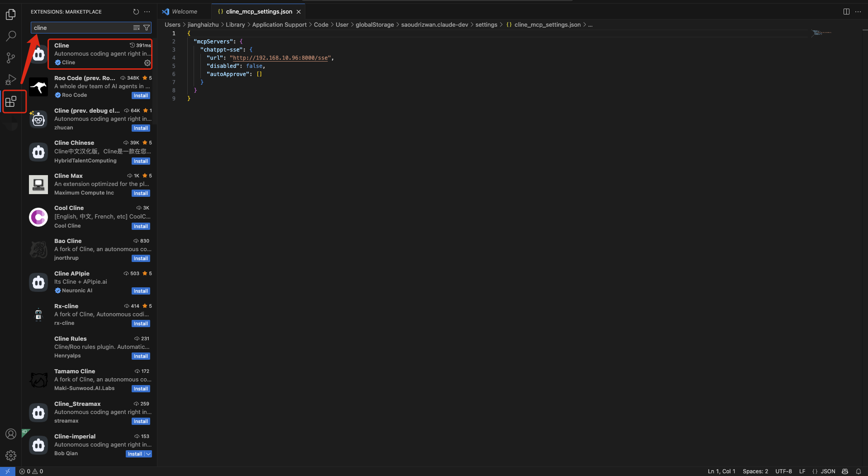The image size is (868, 476).
Task: Install the Cline APIpie extension
Action: pyautogui.click(x=141, y=291)
